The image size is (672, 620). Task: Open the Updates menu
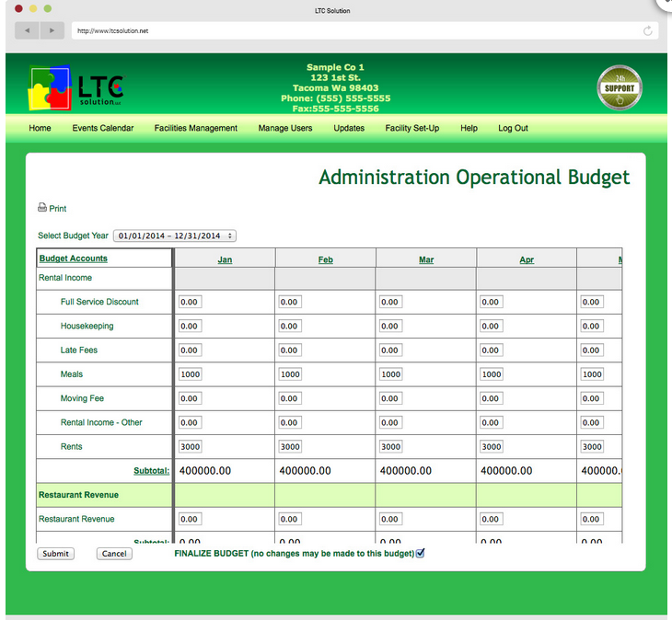[x=349, y=128]
